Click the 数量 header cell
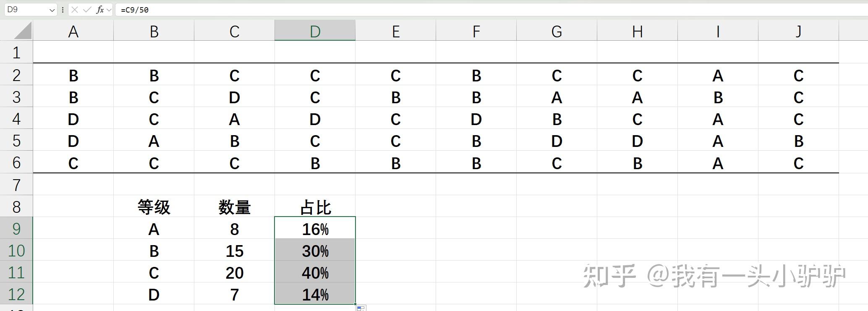The image size is (868, 311). (x=234, y=207)
